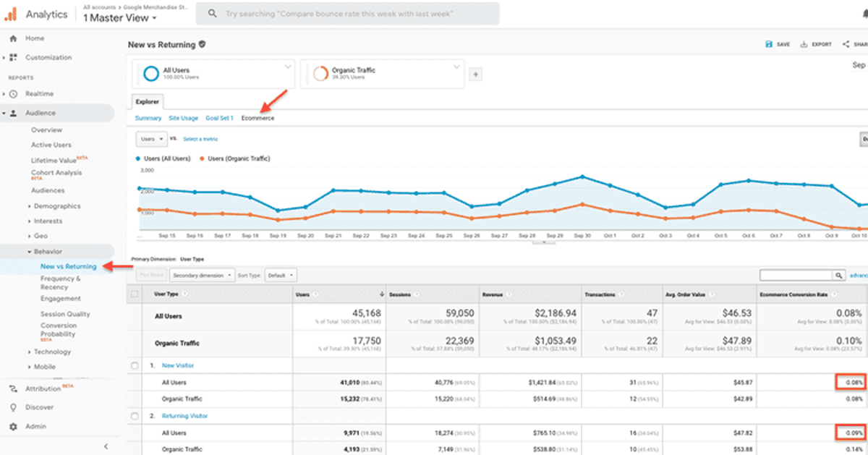Check the New Visitor row checkbox

[135, 366]
